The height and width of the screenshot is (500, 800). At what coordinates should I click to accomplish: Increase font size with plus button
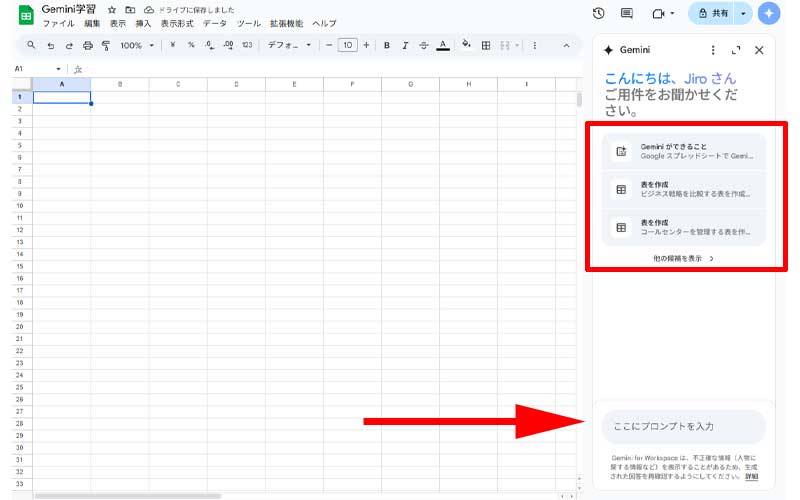tap(366, 45)
